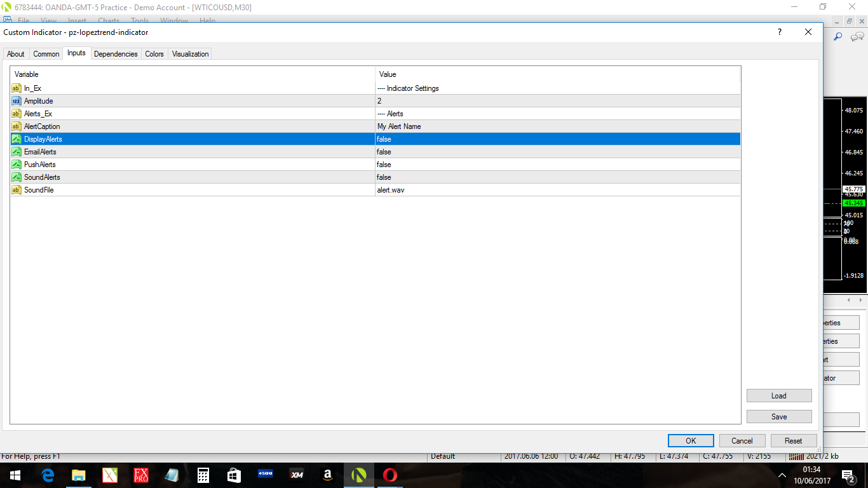Click the 'V: 2155' status bar entry

pyautogui.click(x=759, y=456)
